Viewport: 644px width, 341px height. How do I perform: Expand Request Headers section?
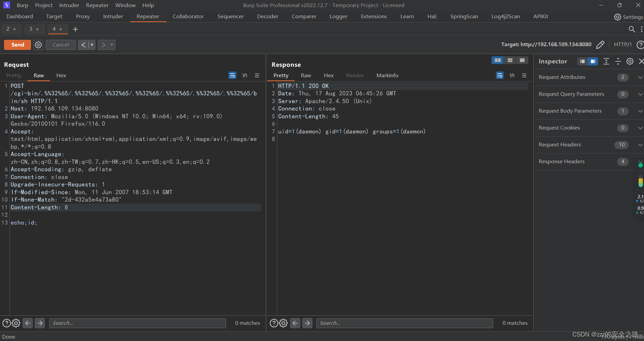[x=640, y=145]
